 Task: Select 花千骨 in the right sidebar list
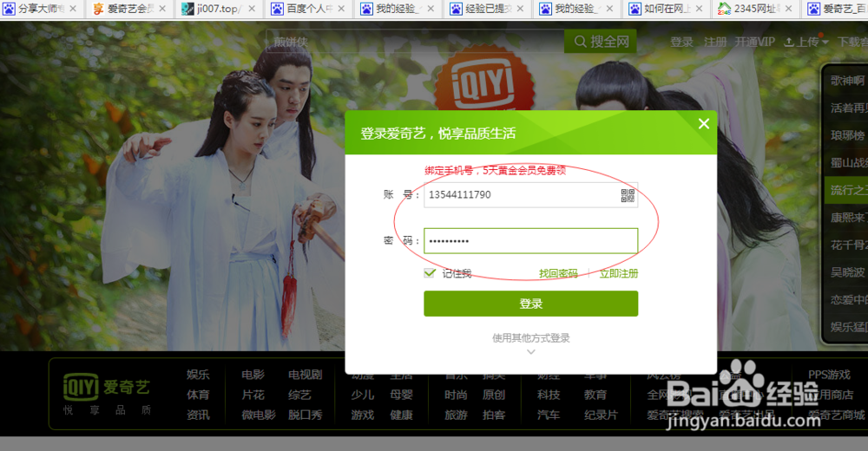coord(847,245)
